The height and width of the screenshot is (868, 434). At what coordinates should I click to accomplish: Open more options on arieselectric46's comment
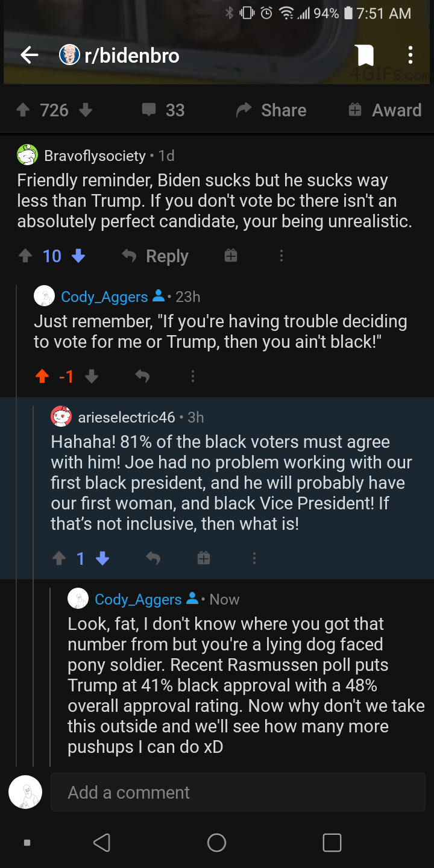coord(254,559)
